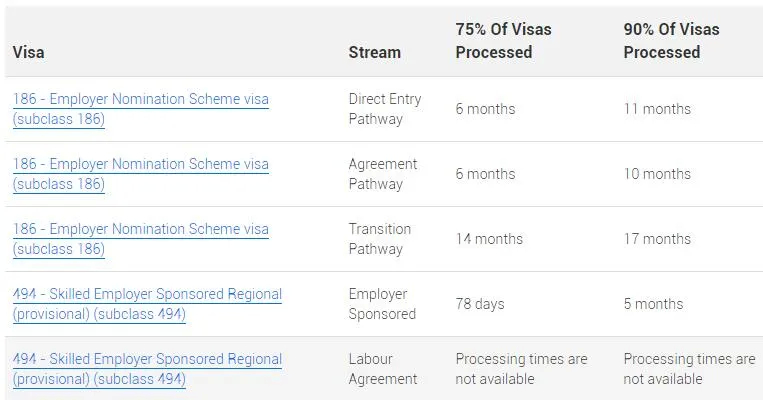Image resolution: width=763 pixels, height=400 pixels.
Task: Click the 78 days processing time cell
Action: 480,304
